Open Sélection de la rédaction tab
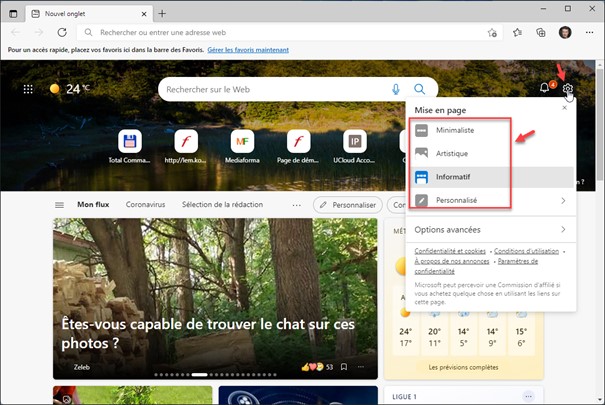Viewport: 605px width, 405px height. [222, 205]
